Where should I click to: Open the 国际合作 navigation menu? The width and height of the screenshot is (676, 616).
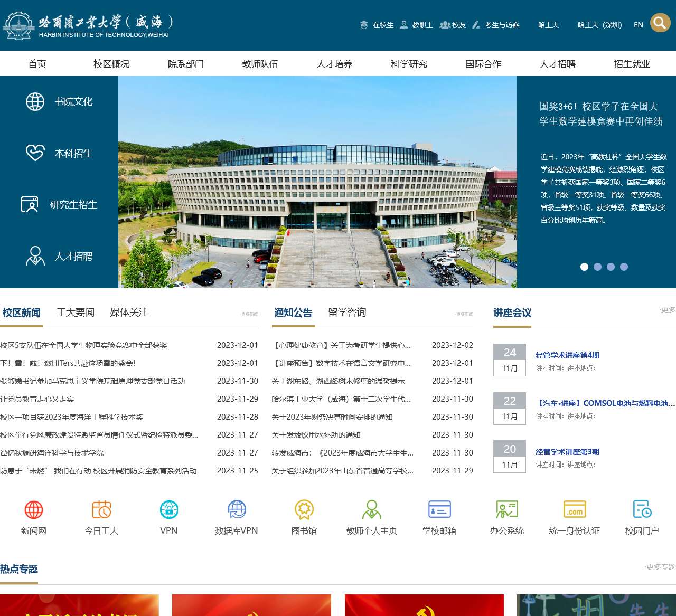483,64
